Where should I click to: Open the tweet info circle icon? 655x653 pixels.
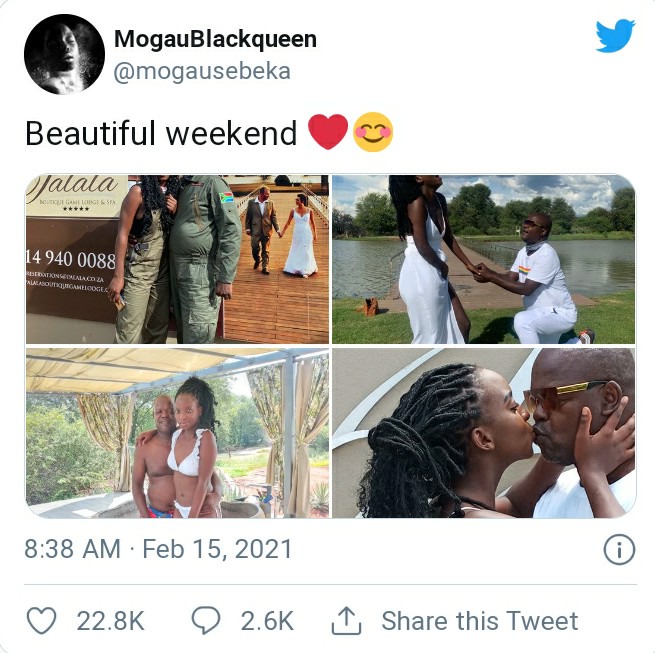[619, 549]
